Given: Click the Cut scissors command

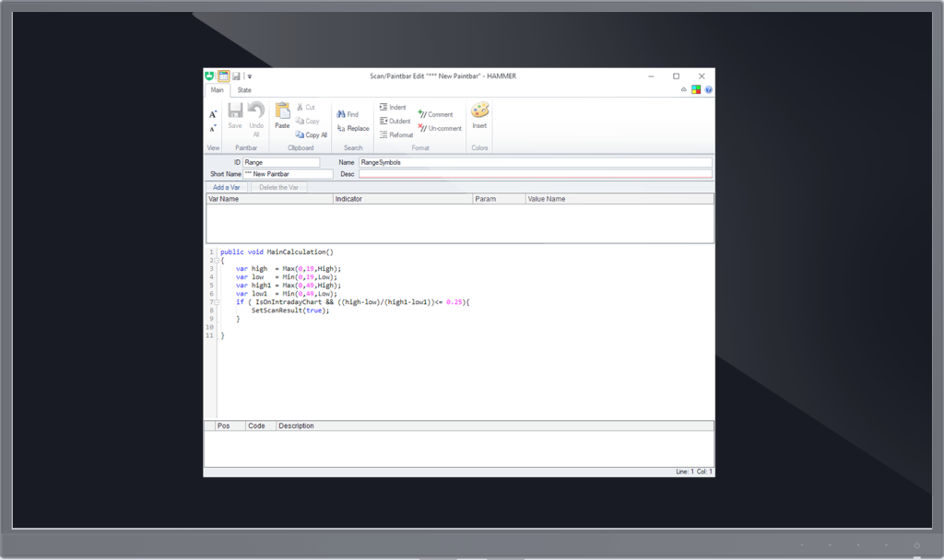Looking at the screenshot, I should click(306, 107).
